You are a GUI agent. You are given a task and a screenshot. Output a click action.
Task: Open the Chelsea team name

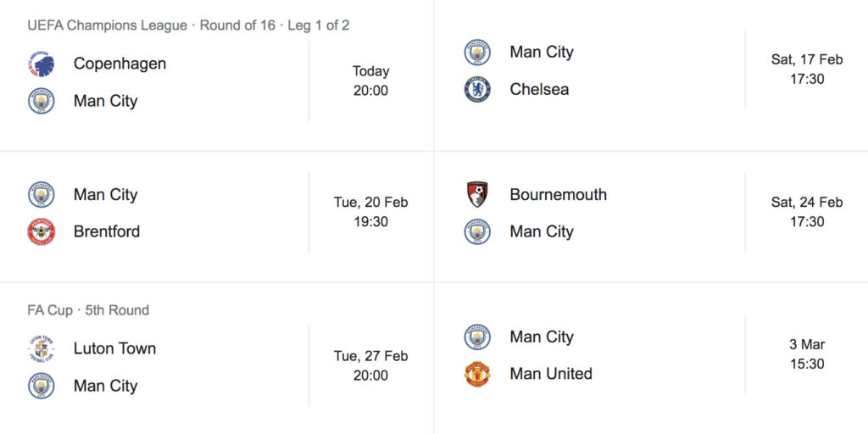tap(539, 89)
